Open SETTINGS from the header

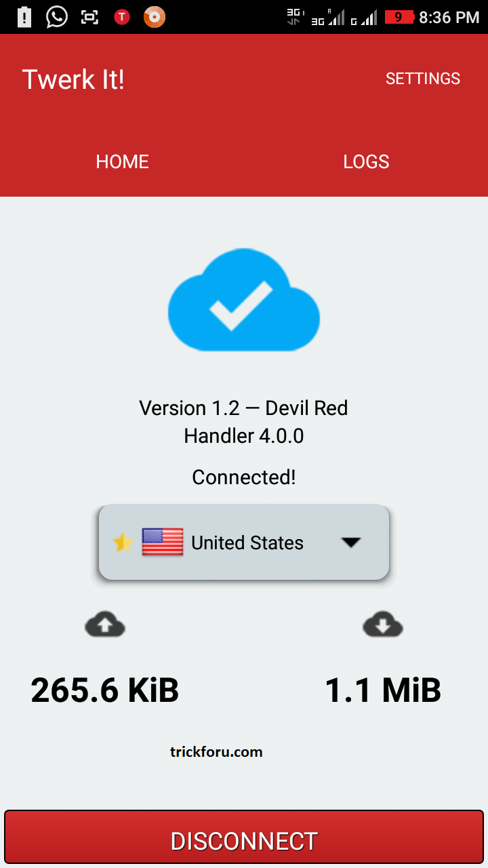point(423,79)
